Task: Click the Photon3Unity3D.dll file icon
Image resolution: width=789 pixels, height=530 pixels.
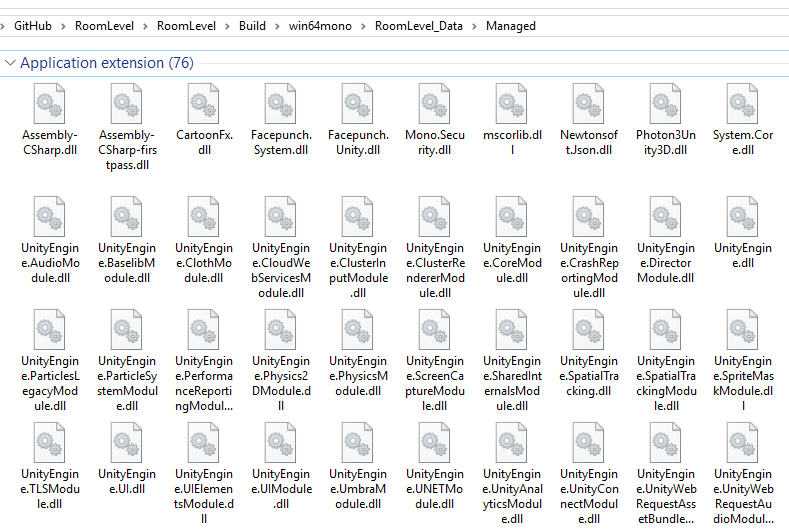Action: [665, 104]
